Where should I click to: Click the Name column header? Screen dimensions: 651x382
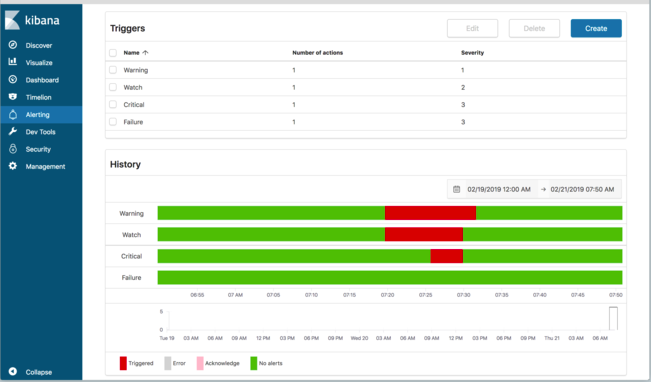click(131, 53)
